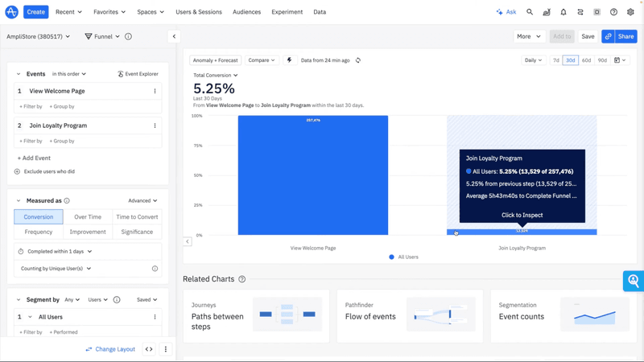Click the help question mark icon

613,12
